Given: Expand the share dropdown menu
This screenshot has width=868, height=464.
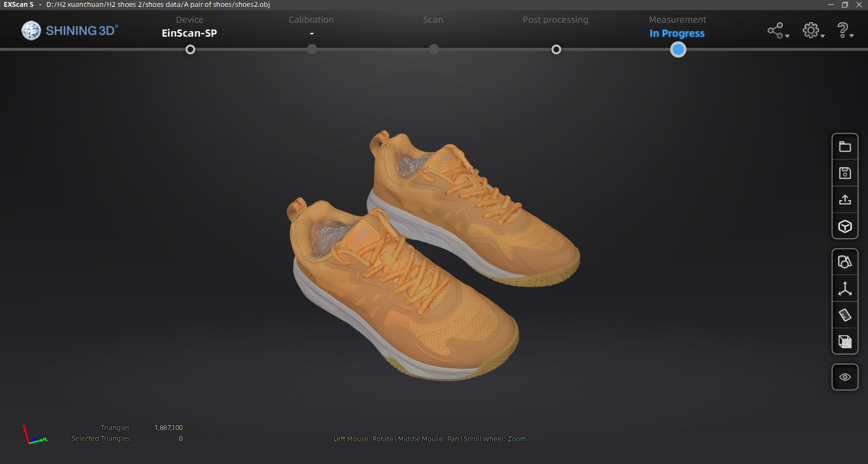Looking at the screenshot, I should (778, 31).
